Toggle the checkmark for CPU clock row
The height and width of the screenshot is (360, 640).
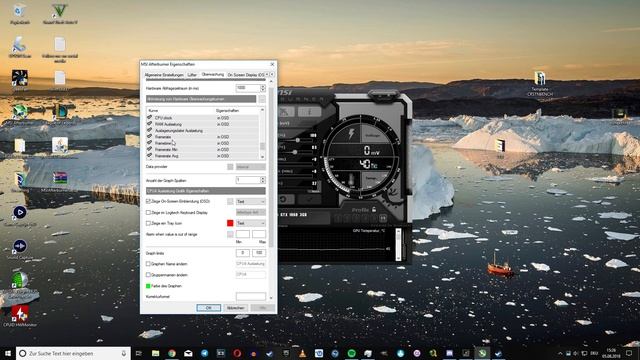click(x=149, y=118)
